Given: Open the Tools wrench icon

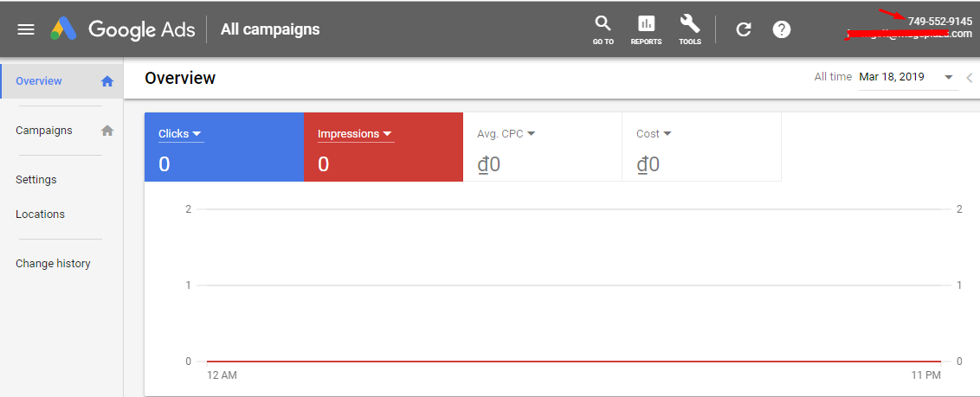Looking at the screenshot, I should tap(690, 29).
